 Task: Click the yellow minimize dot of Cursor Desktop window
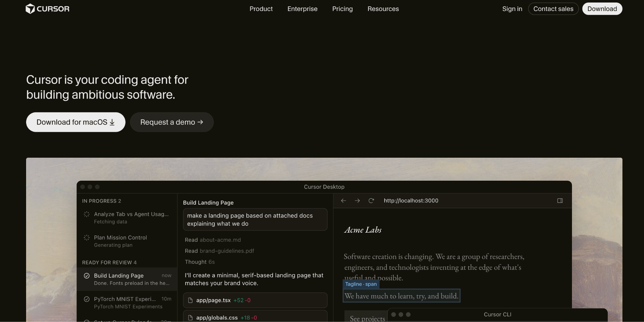90,187
